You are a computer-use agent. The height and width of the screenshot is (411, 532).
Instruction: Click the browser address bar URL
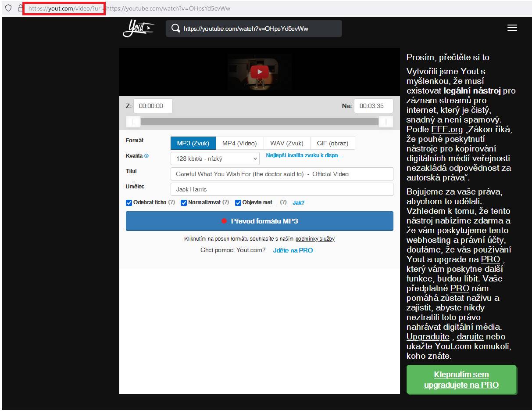[129, 8]
